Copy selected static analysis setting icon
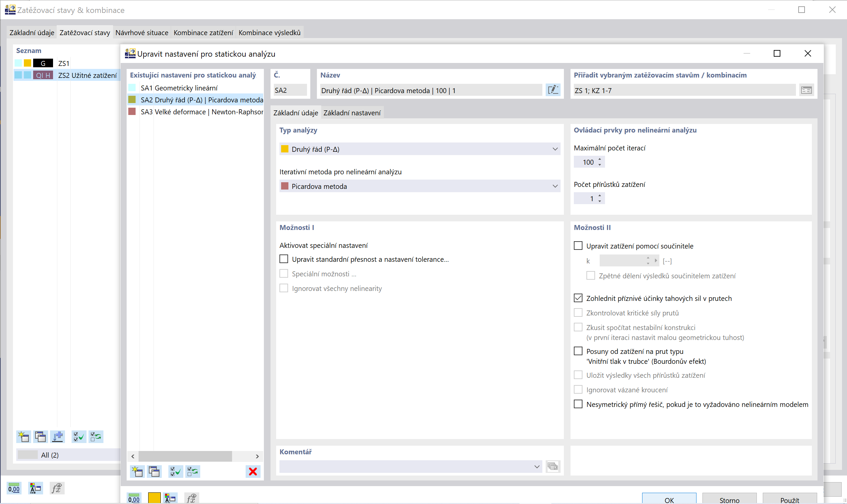 tap(154, 472)
